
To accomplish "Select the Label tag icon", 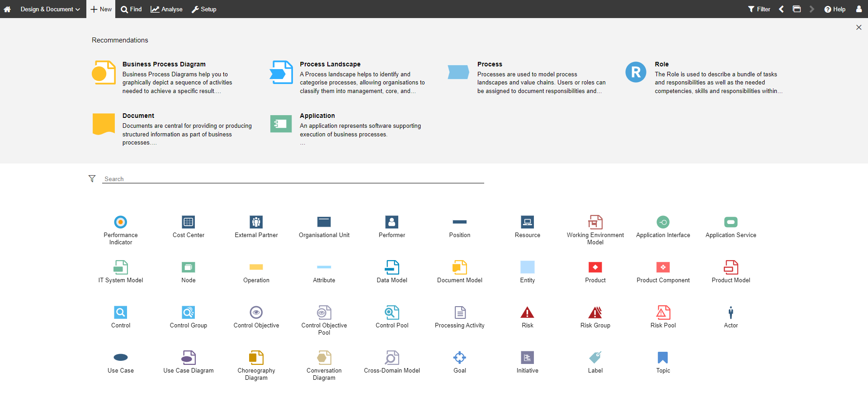I will pos(595,357).
